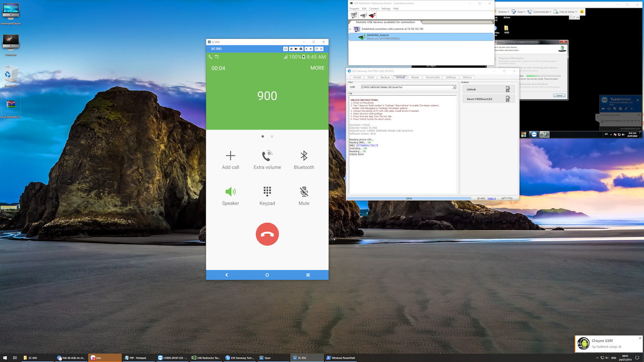Click the Tasks: 0 status bar link

coord(491,198)
